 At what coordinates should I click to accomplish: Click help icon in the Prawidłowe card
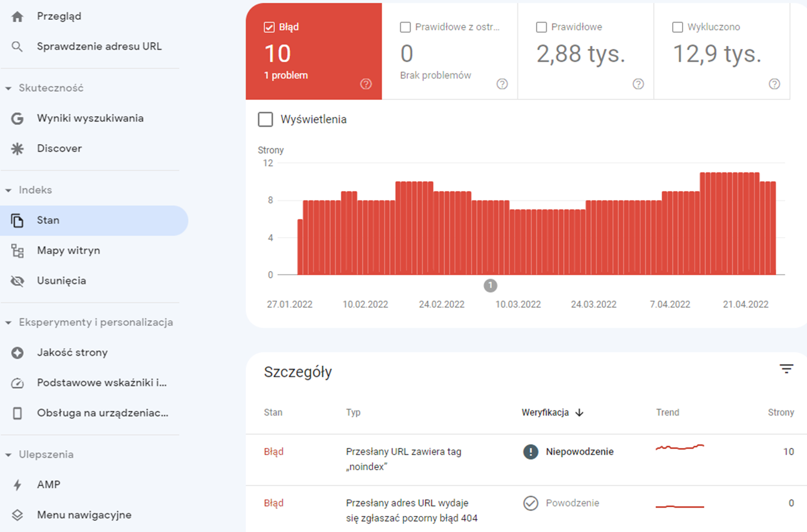tap(638, 84)
